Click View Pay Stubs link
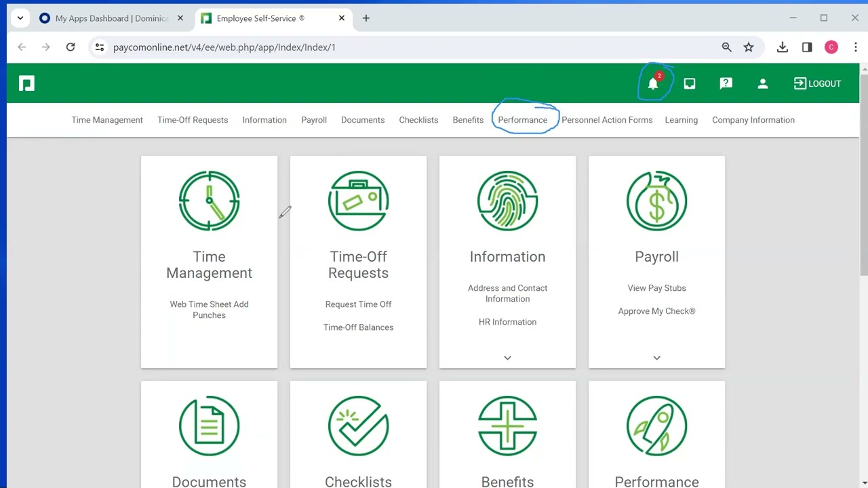 [x=656, y=288]
